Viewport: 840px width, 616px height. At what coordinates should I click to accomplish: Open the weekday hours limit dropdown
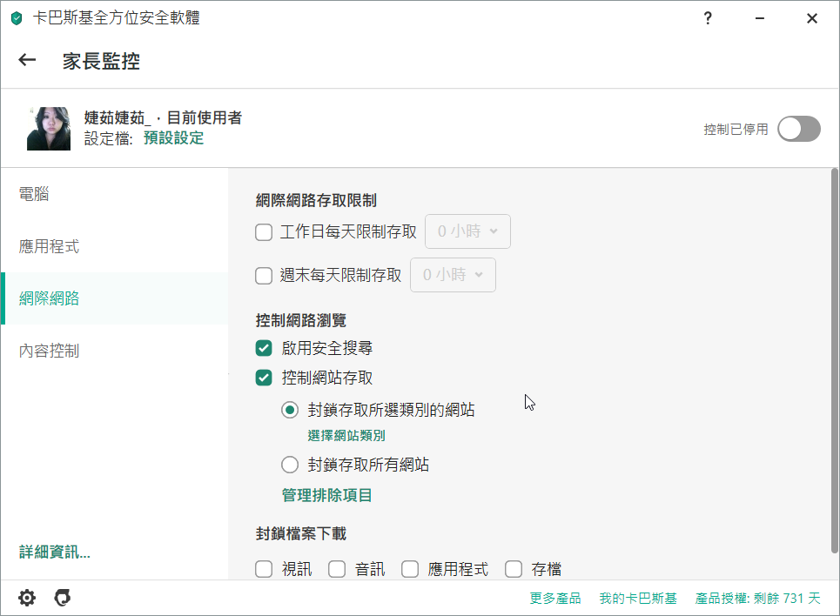click(x=467, y=231)
